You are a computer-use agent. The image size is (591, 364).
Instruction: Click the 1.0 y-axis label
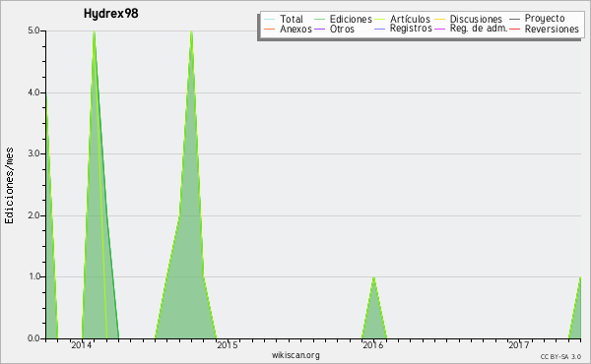point(33,276)
